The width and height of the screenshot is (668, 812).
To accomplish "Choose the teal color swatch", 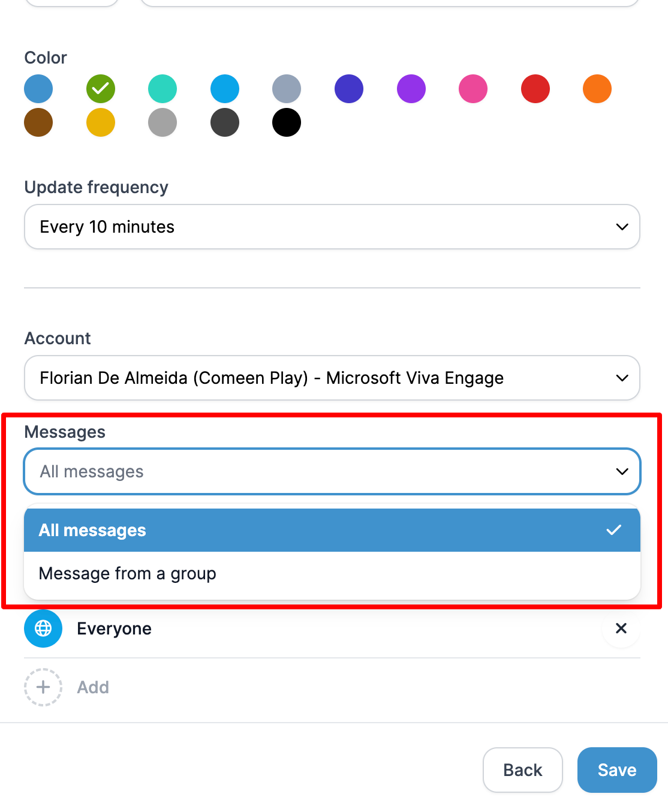I will [163, 89].
